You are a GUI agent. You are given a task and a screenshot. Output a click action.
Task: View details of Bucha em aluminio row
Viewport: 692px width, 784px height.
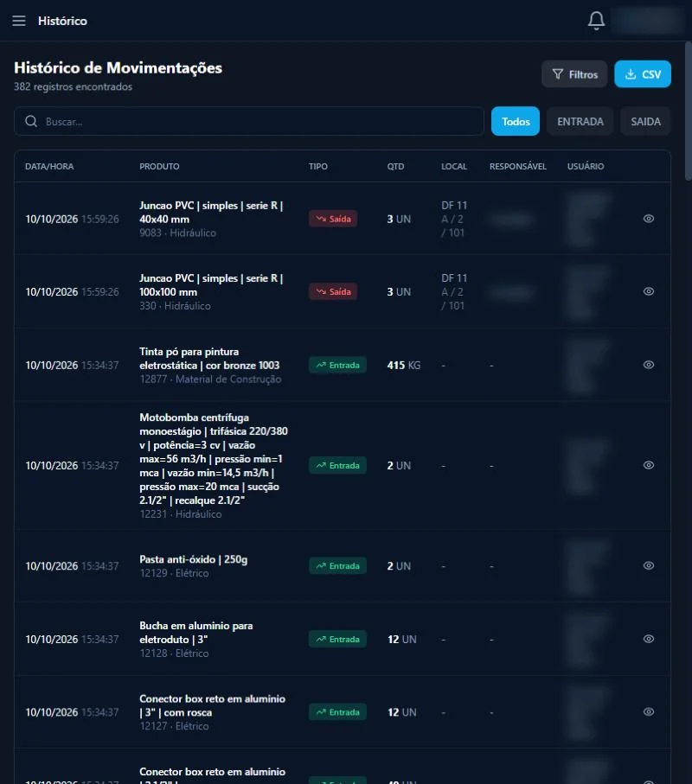point(649,639)
